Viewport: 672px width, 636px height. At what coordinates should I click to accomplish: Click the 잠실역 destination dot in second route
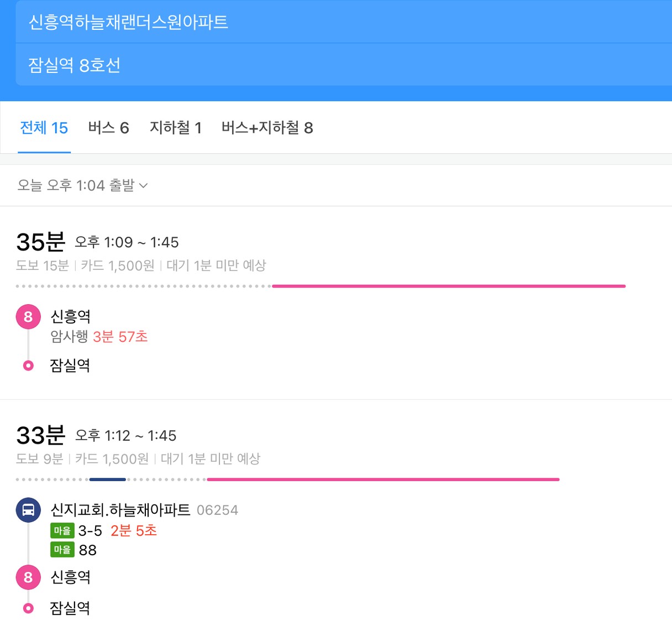[x=28, y=608]
